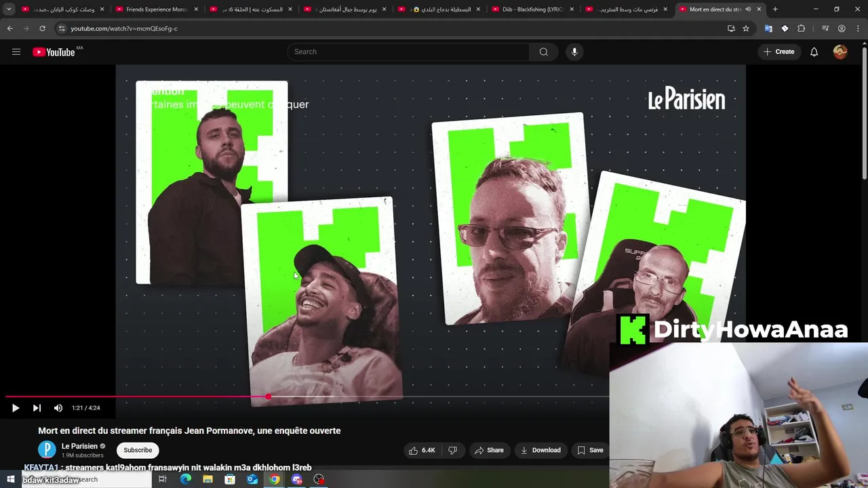
Task: Save the video to a playlist
Action: 590,450
